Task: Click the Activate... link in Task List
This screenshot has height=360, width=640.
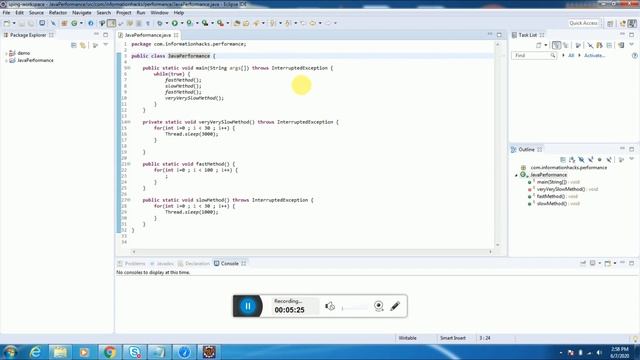Action: pyautogui.click(x=594, y=55)
